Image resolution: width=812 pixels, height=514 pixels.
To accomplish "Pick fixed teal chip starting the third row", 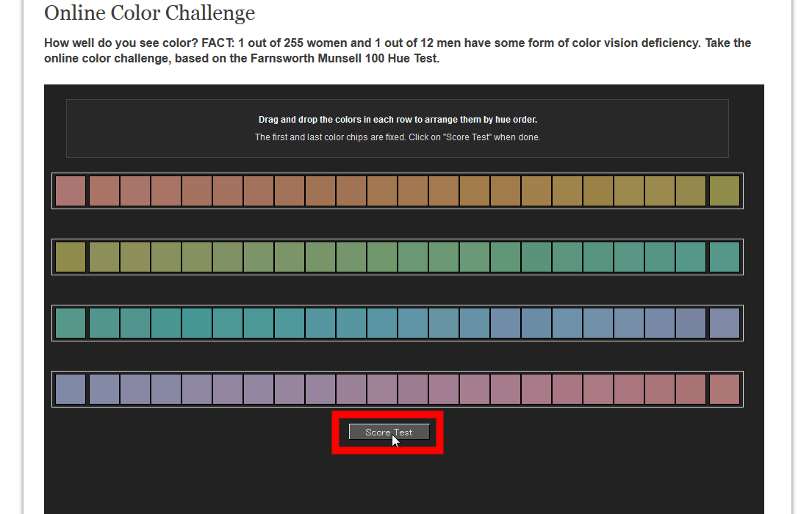I will click(x=71, y=323).
